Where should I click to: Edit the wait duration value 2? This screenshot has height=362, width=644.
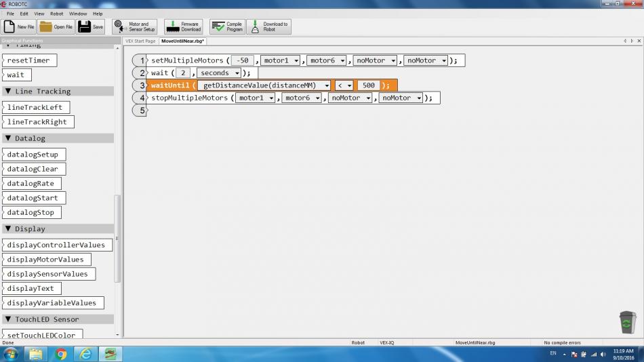pos(183,73)
